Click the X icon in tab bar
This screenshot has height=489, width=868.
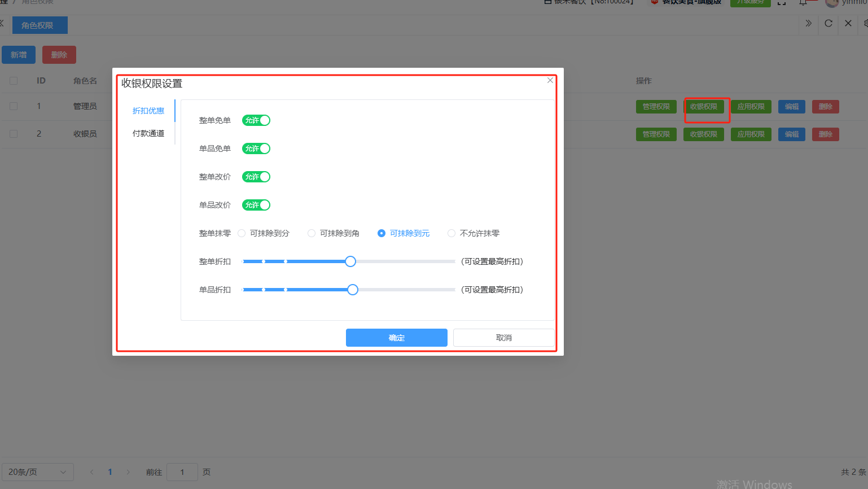click(x=848, y=23)
